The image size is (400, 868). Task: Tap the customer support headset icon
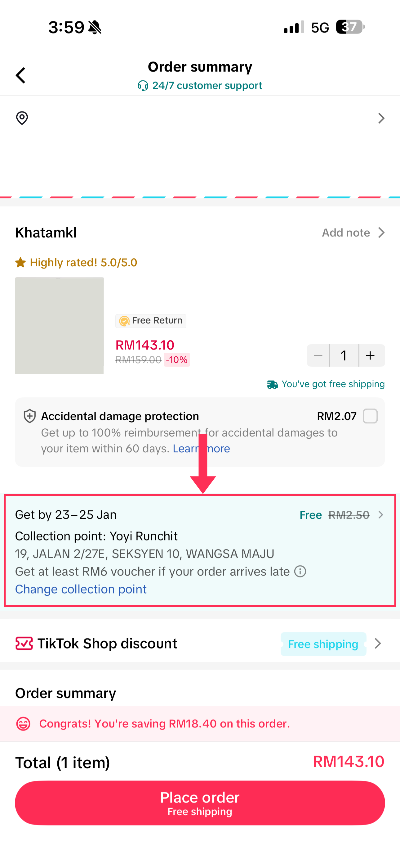(x=143, y=86)
